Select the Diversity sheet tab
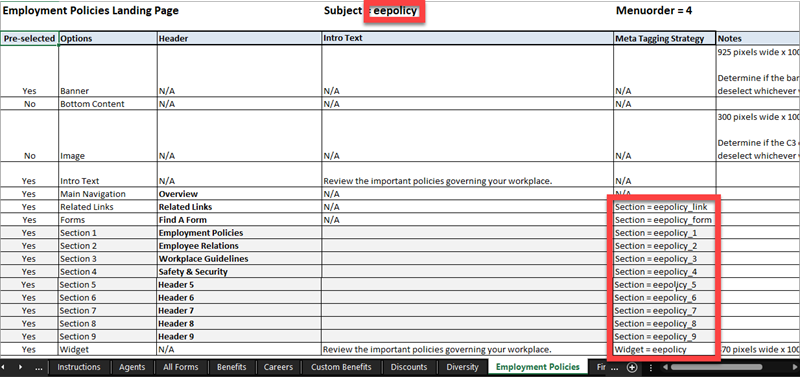This screenshot has height=377, width=800. (462, 367)
